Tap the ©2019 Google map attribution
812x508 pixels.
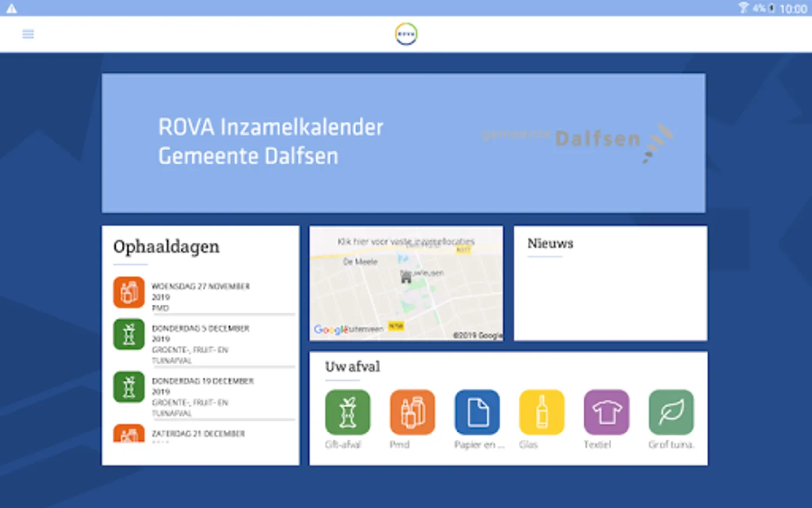[478, 335]
